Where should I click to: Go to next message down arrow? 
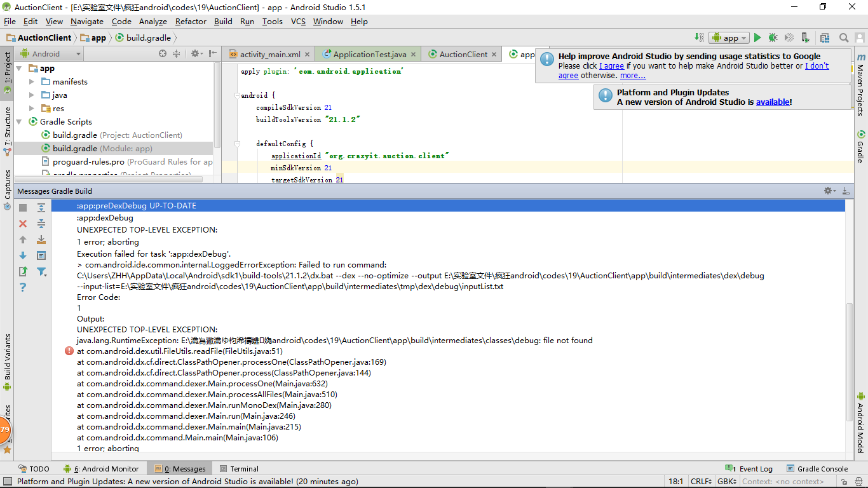pos(23,255)
